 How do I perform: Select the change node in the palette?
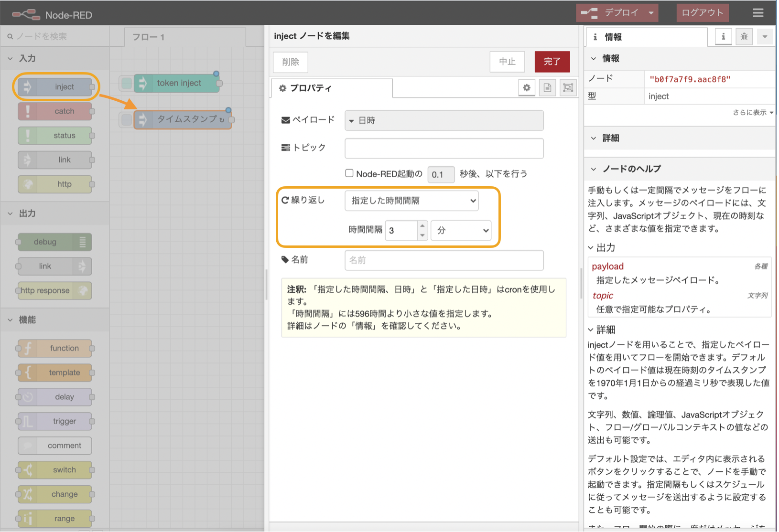point(55,494)
